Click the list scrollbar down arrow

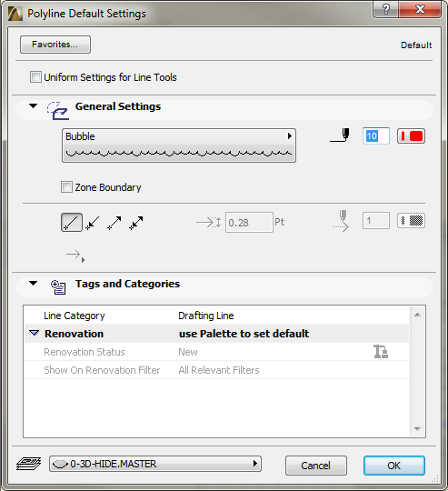coord(417,428)
